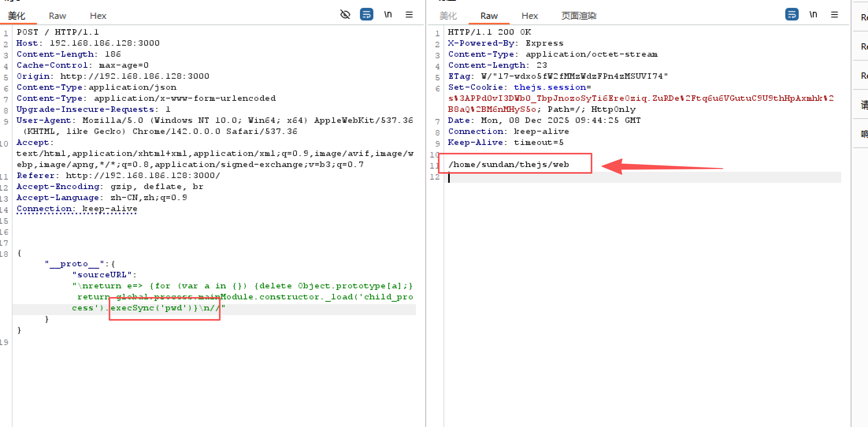
Task: Click Content-Length: 186 request header
Action: point(69,54)
